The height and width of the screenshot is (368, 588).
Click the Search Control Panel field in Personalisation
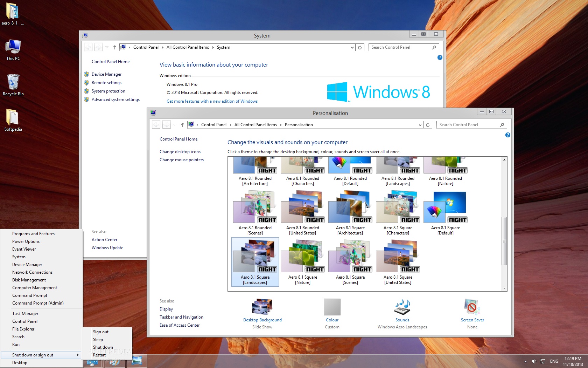471,125
